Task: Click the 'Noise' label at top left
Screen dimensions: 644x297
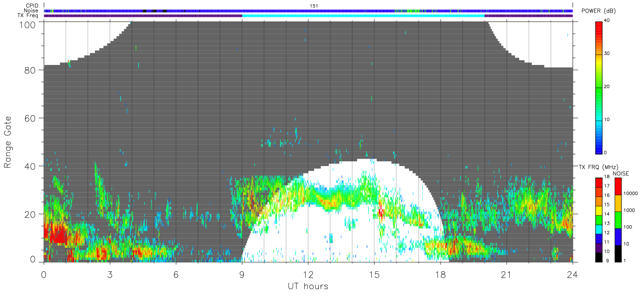Action: point(31,10)
